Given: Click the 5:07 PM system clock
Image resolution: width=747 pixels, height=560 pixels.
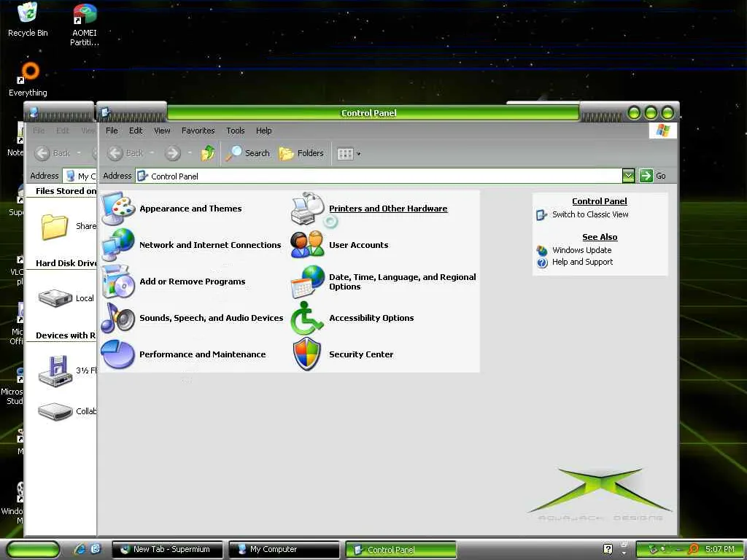Looking at the screenshot, I should tap(720, 549).
